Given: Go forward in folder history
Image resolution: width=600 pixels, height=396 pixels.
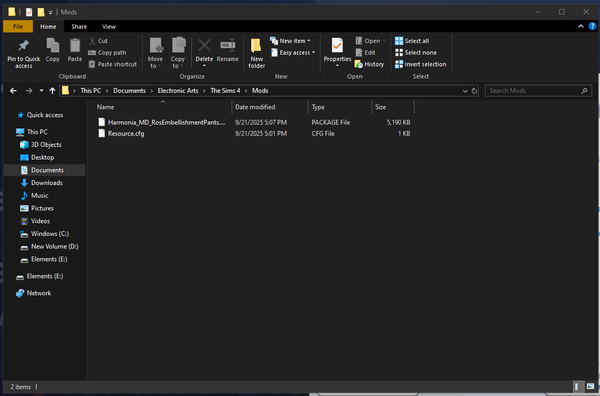Looking at the screenshot, I should (x=29, y=91).
